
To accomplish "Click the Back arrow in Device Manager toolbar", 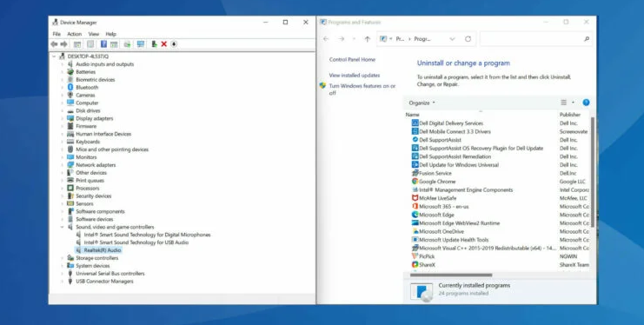I will (54, 44).
